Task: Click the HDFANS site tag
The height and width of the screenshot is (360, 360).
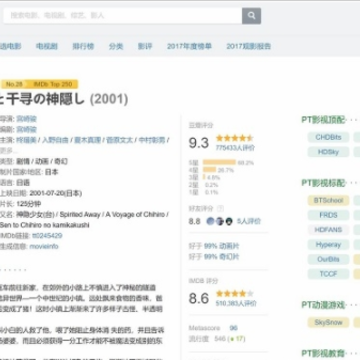Action: [x=328, y=230]
